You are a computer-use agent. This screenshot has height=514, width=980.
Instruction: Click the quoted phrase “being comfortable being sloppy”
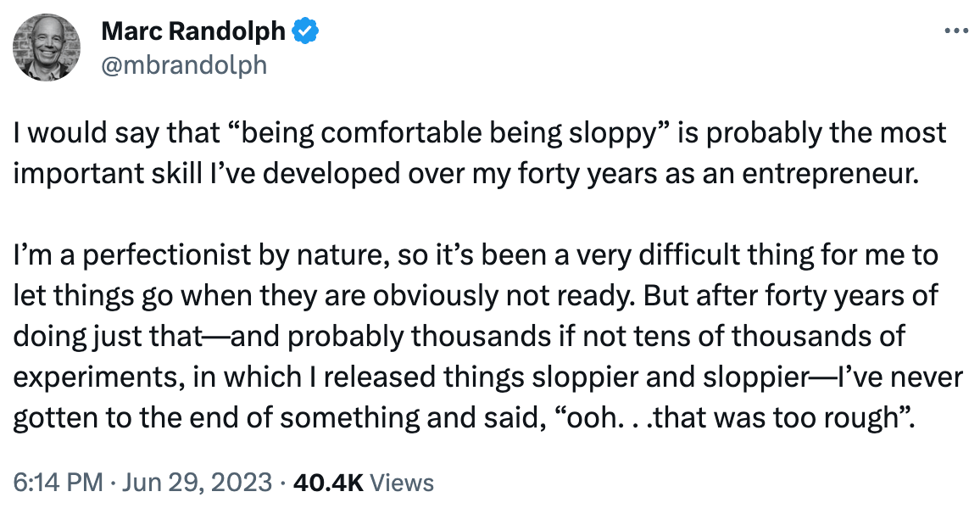(x=396, y=134)
